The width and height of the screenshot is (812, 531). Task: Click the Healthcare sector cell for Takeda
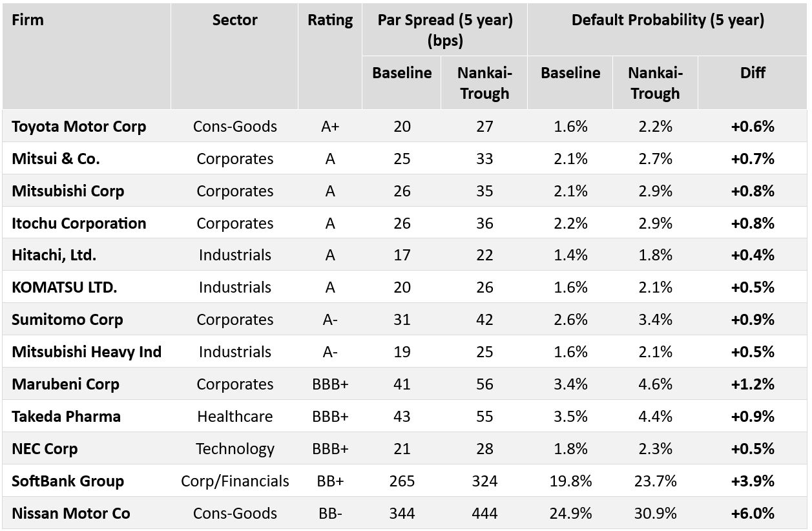(x=234, y=417)
